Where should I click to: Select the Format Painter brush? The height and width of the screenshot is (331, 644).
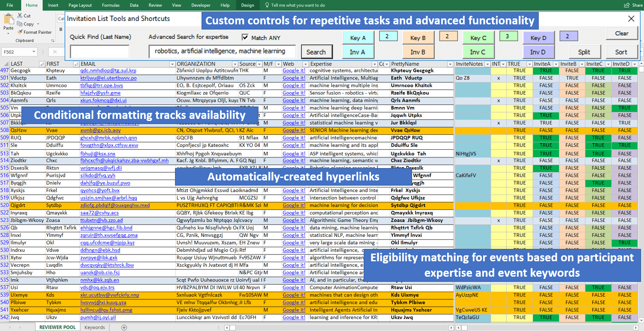point(20,32)
